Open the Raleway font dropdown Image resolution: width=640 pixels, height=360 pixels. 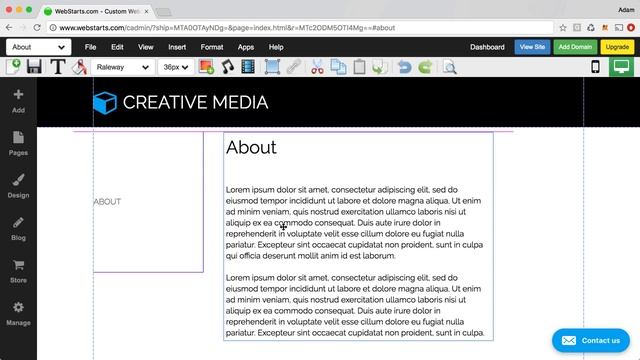click(122, 67)
